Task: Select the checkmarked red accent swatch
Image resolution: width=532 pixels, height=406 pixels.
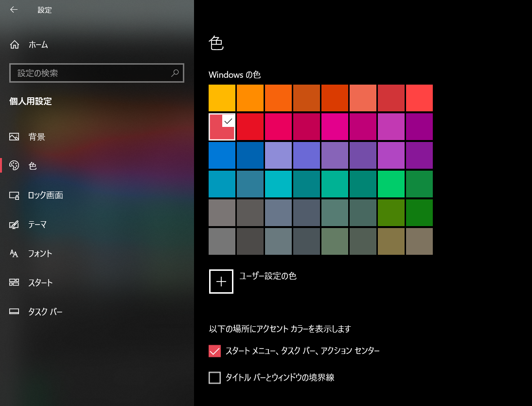Action: [x=222, y=126]
